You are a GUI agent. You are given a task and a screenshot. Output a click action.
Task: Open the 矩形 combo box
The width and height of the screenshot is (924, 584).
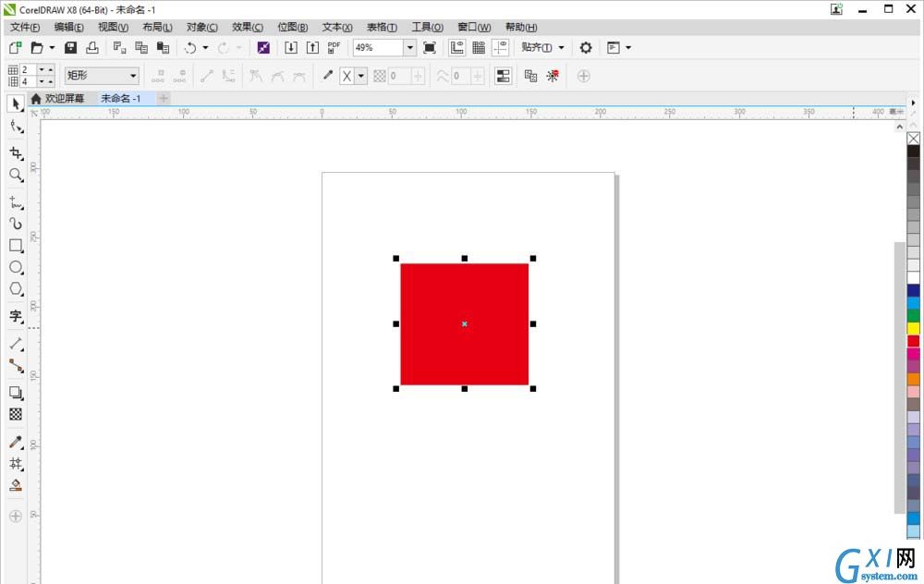point(102,76)
